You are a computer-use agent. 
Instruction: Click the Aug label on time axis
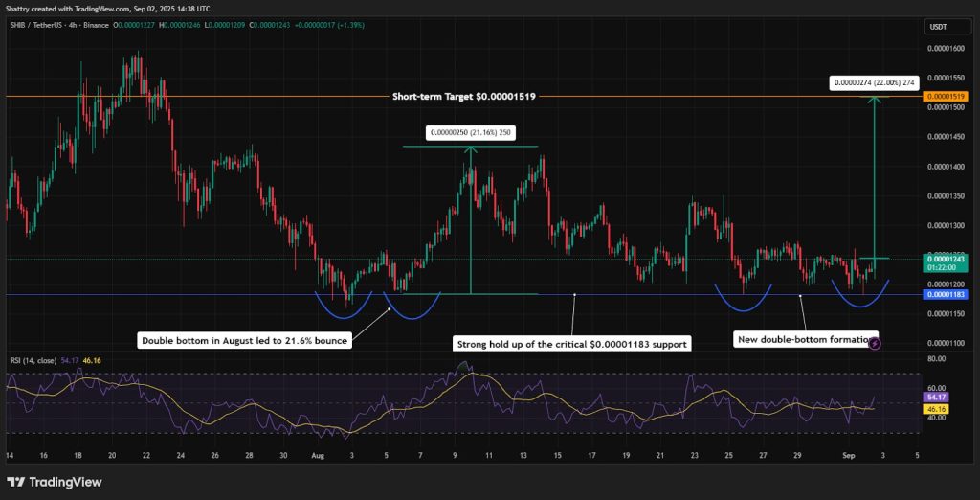[x=319, y=455]
